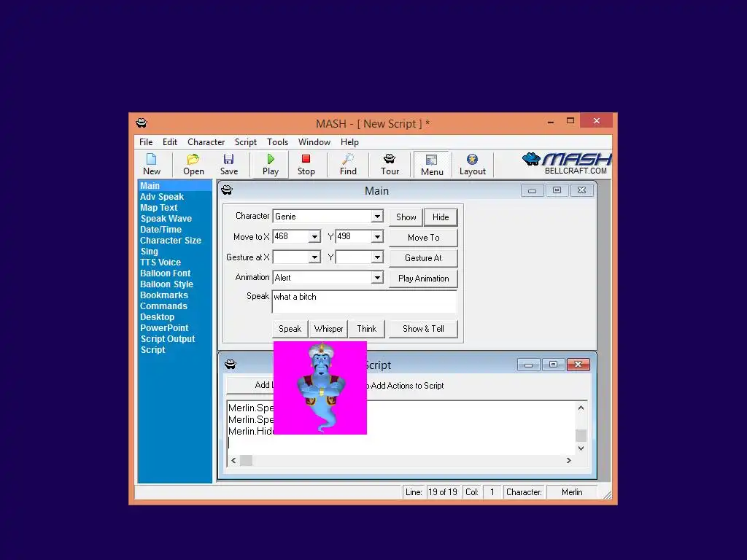
Task: Expand the Gesture at X dropdown
Action: pos(314,257)
